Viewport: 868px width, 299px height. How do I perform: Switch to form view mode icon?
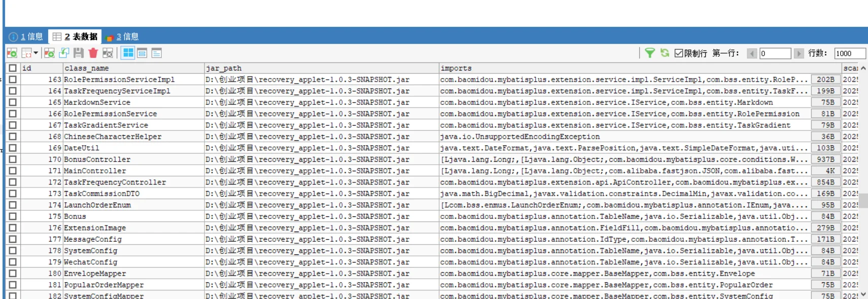point(143,53)
